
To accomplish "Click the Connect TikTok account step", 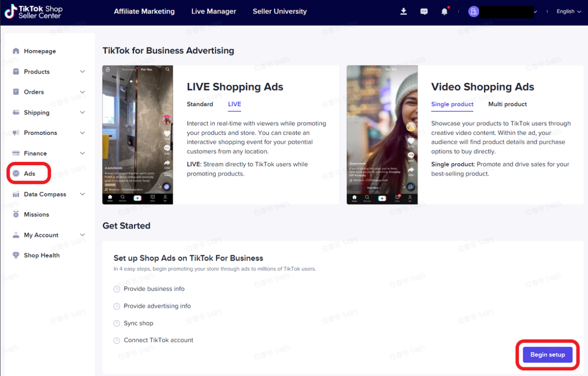I will tap(158, 340).
